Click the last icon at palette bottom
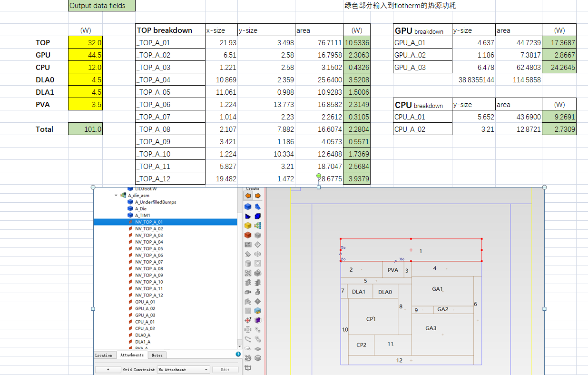The height and width of the screenshot is (375, 588). [x=248, y=367]
